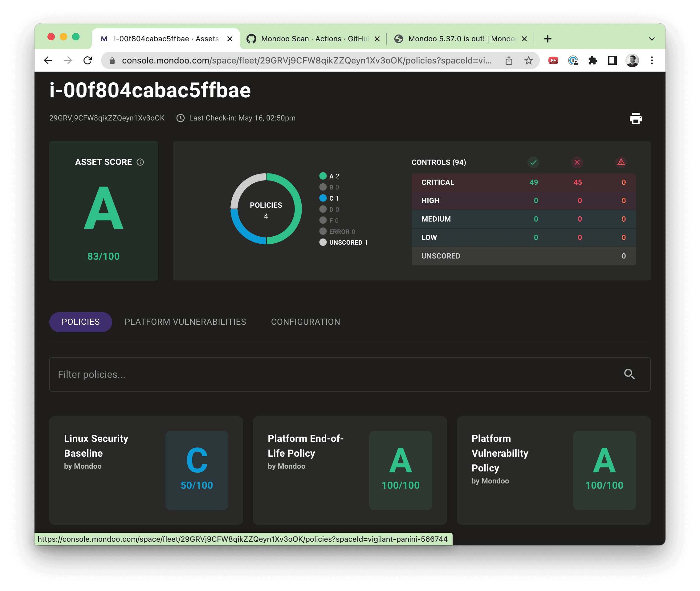This screenshot has width=700, height=591.
Task: Click the Filter policies input field
Action: click(x=234, y=374)
